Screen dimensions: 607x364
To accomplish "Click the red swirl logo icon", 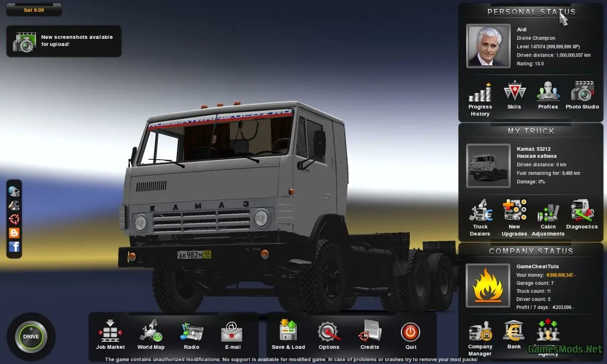I will tap(14, 219).
